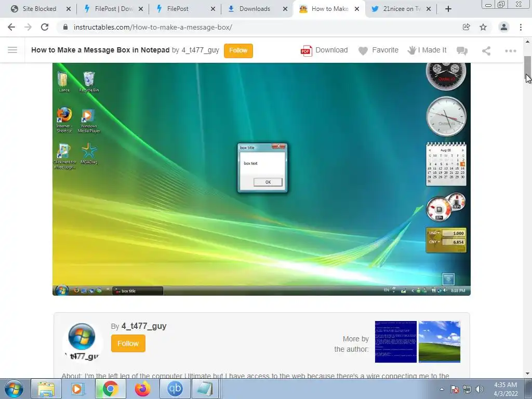The height and width of the screenshot is (399, 532).
Task: Open the more options ellipsis
Action: pos(510,51)
